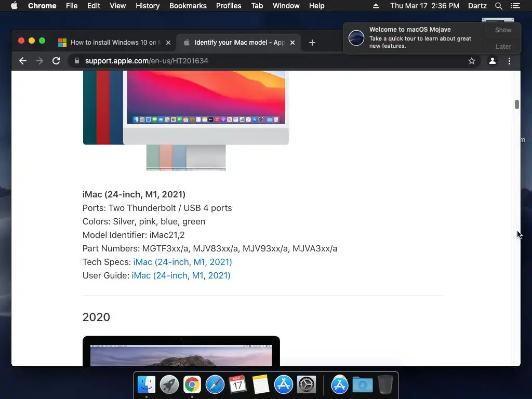532x399 pixels.
Task: Open the Apple menu
Action: coord(14,6)
